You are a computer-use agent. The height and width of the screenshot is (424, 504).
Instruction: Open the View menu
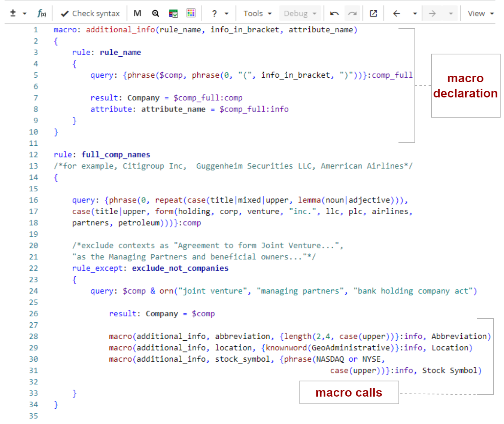[479, 13]
